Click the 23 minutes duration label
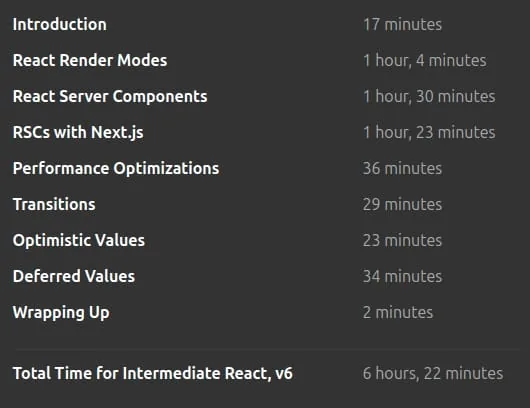The width and height of the screenshot is (530, 408). tap(402, 240)
